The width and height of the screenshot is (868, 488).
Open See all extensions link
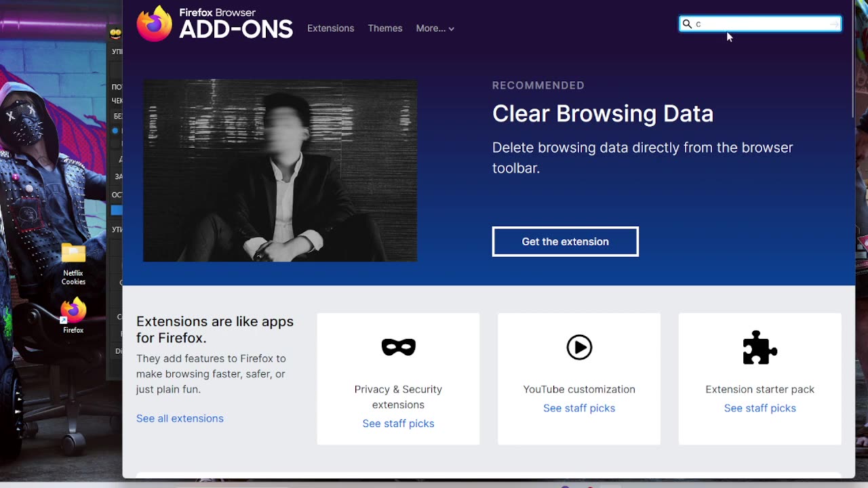coord(180,418)
